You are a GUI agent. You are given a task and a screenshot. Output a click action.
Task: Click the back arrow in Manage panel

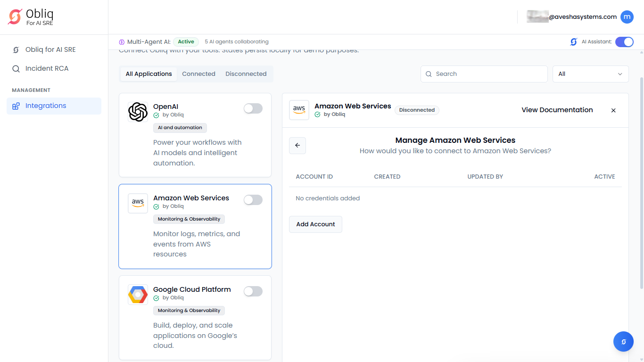point(297,146)
